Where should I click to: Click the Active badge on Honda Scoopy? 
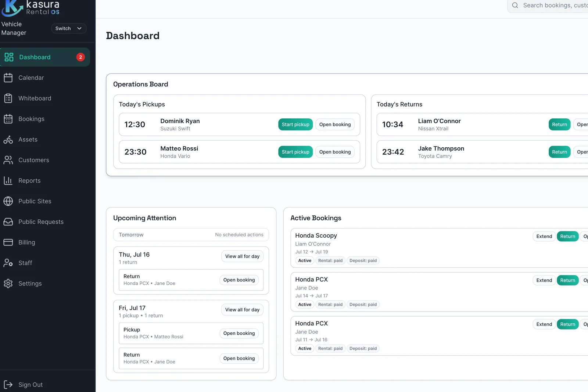tap(305, 260)
